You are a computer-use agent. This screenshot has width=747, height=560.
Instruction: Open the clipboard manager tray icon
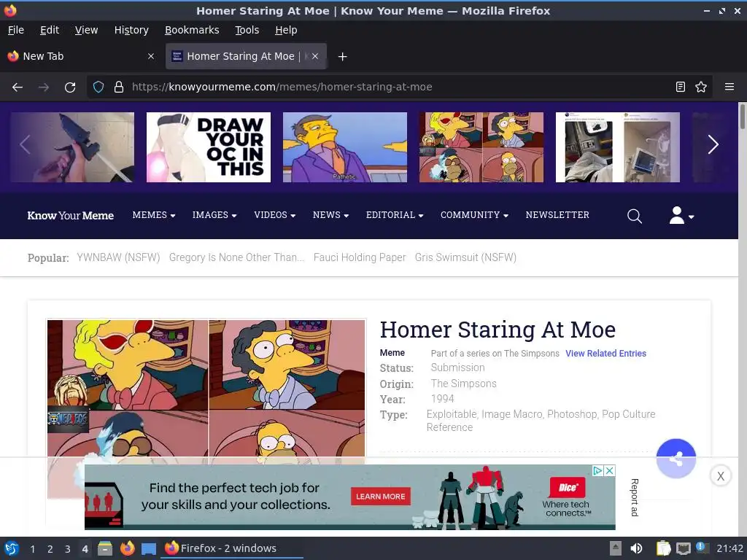pos(663,548)
